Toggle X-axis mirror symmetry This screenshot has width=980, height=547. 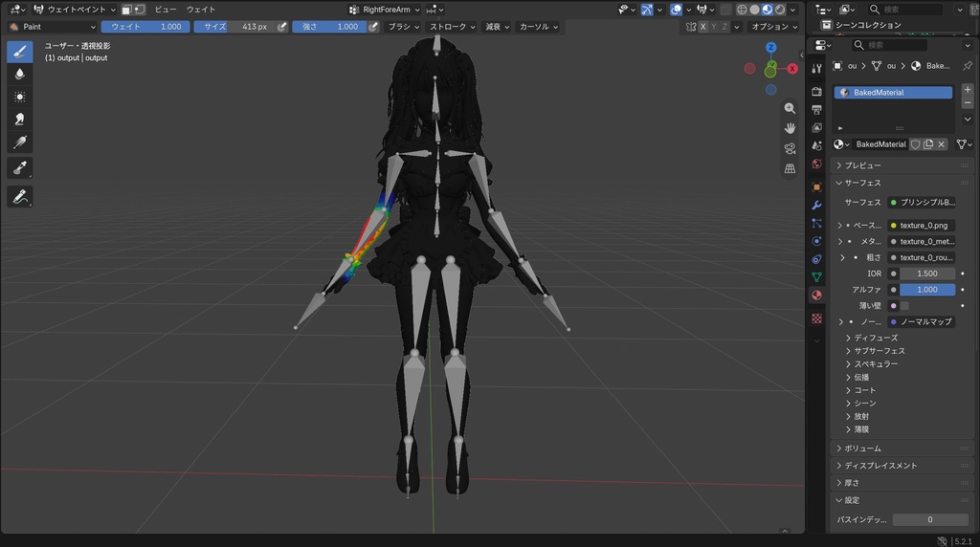(703, 27)
